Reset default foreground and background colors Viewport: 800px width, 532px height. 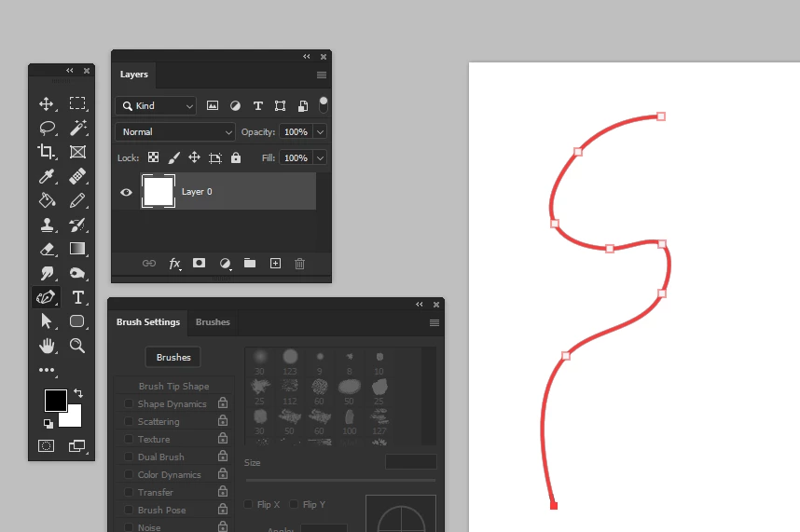point(48,424)
